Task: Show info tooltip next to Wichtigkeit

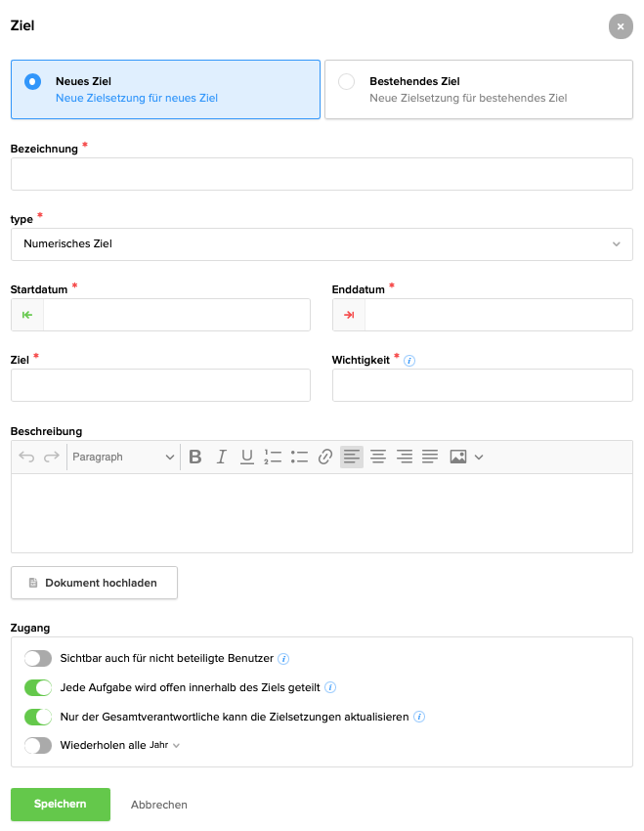Action: [410, 360]
